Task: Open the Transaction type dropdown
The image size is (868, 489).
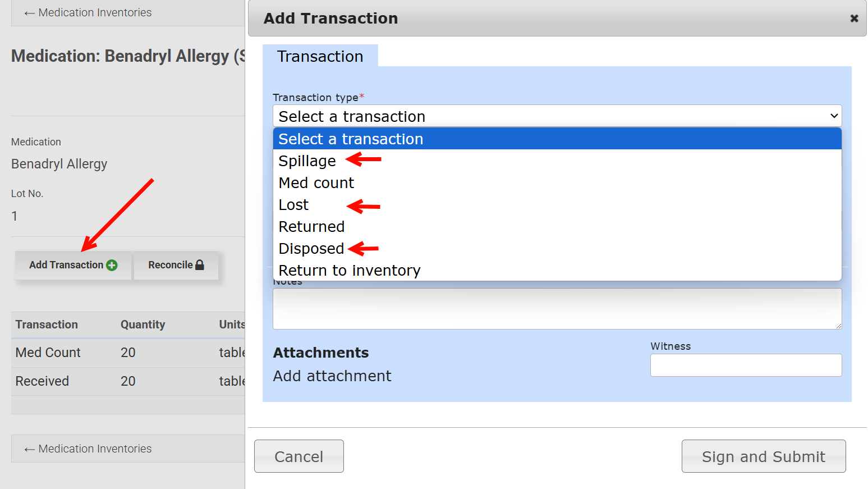Action: click(557, 116)
